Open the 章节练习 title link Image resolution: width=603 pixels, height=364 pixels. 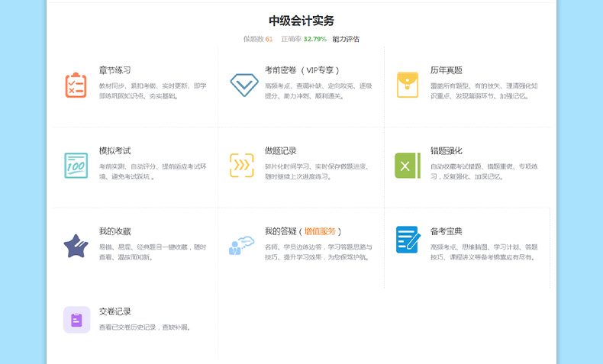click(x=115, y=70)
